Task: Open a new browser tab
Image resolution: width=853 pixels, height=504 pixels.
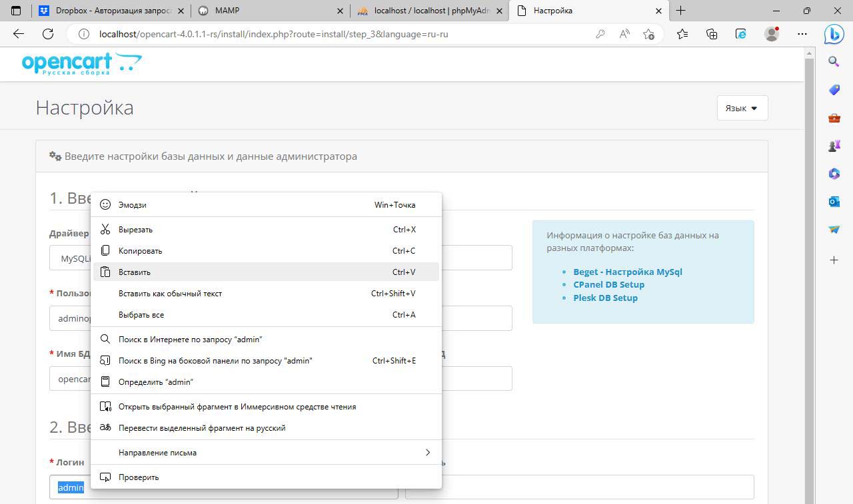Action: 680,11
